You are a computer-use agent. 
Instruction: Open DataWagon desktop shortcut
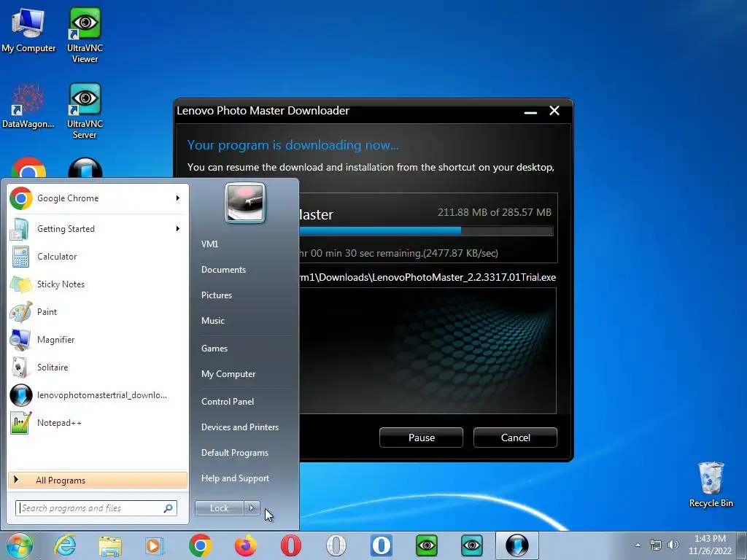[x=28, y=106]
